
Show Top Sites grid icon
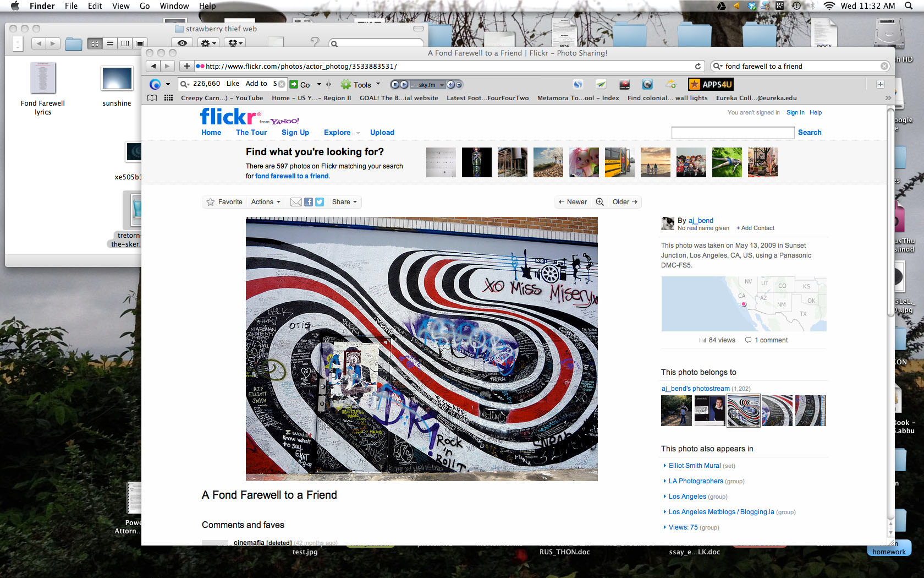[x=168, y=98]
